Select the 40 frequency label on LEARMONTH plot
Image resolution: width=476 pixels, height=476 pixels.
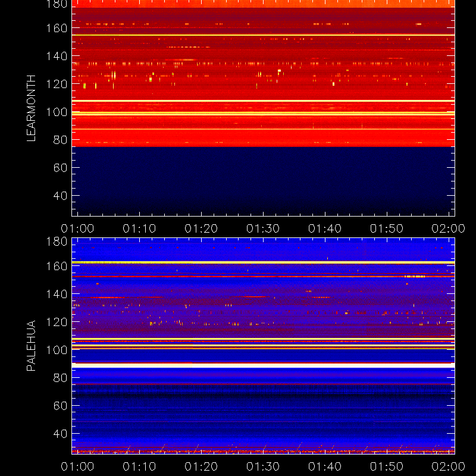[x=60, y=196]
